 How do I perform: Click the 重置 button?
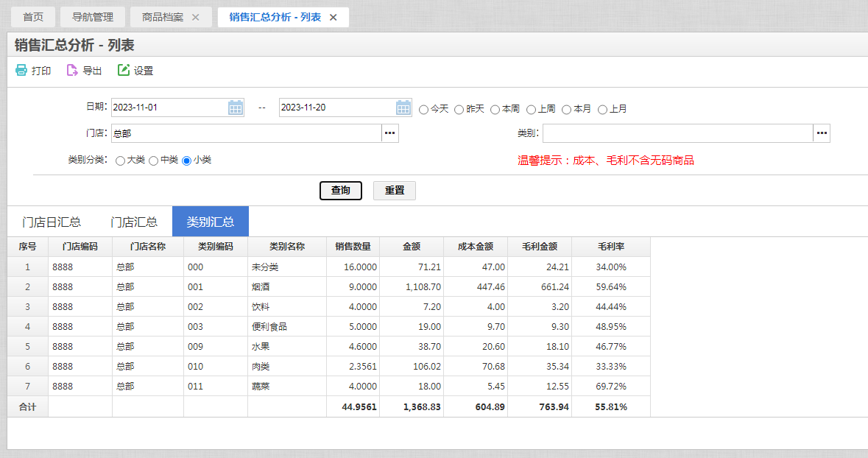(x=394, y=191)
